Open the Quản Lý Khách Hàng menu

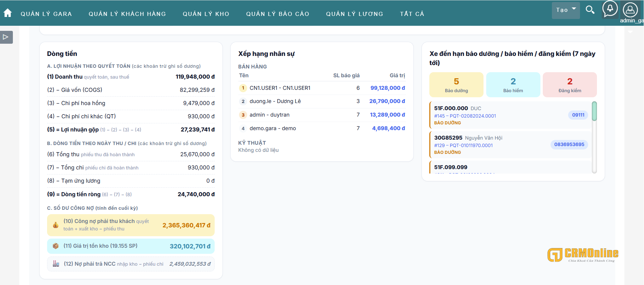pos(127,14)
